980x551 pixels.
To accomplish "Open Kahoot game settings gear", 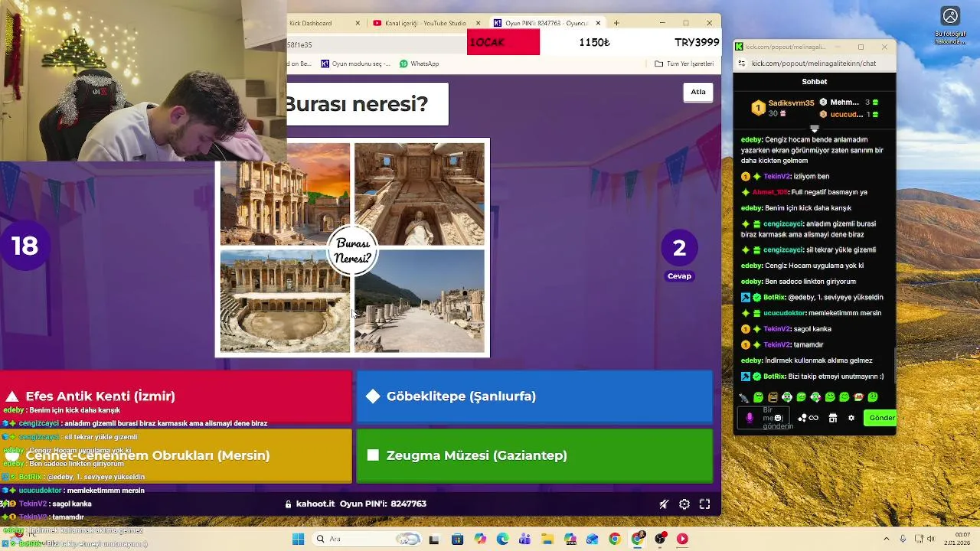I will click(684, 504).
